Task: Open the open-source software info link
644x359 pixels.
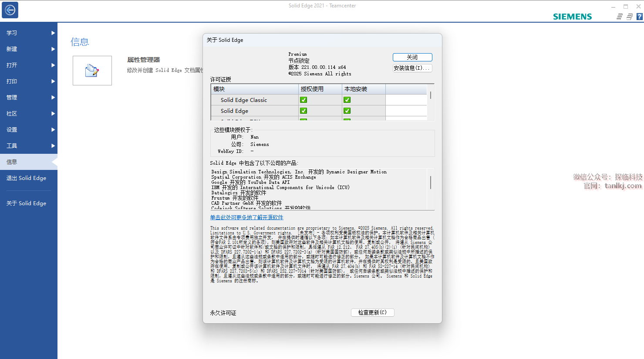Action: (246, 217)
